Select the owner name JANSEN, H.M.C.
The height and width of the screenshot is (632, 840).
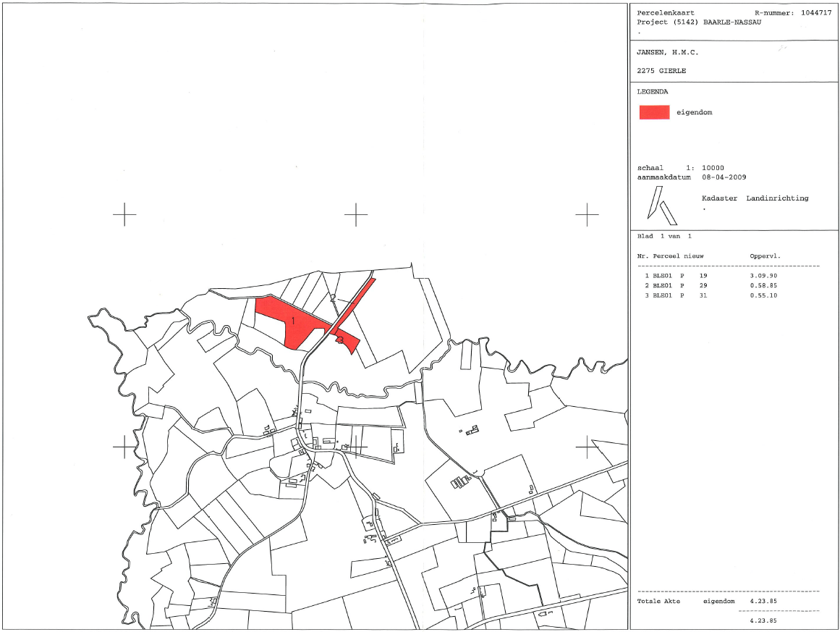[x=668, y=53]
